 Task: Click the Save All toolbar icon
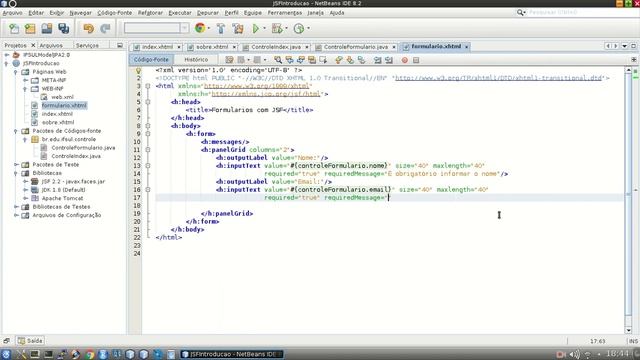[64, 29]
